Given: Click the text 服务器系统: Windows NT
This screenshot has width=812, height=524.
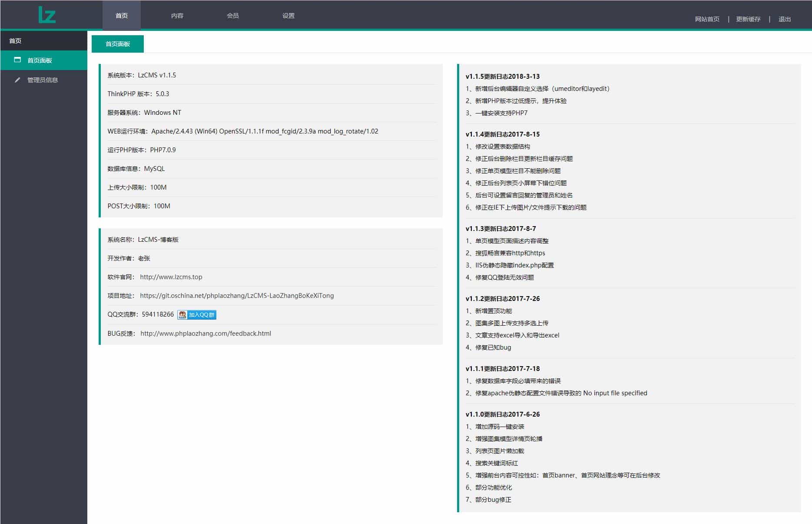Looking at the screenshot, I should [144, 113].
